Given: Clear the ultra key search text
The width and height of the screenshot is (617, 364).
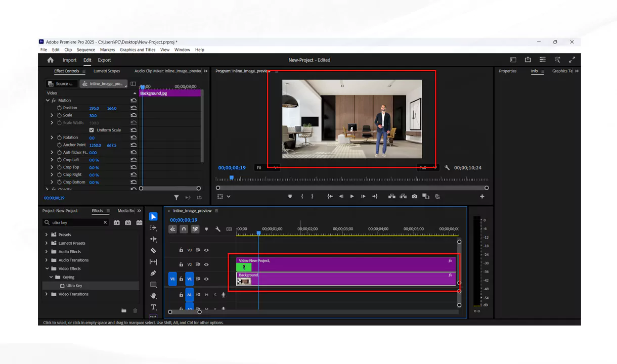Looking at the screenshot, I should click(x=105, y=222).
